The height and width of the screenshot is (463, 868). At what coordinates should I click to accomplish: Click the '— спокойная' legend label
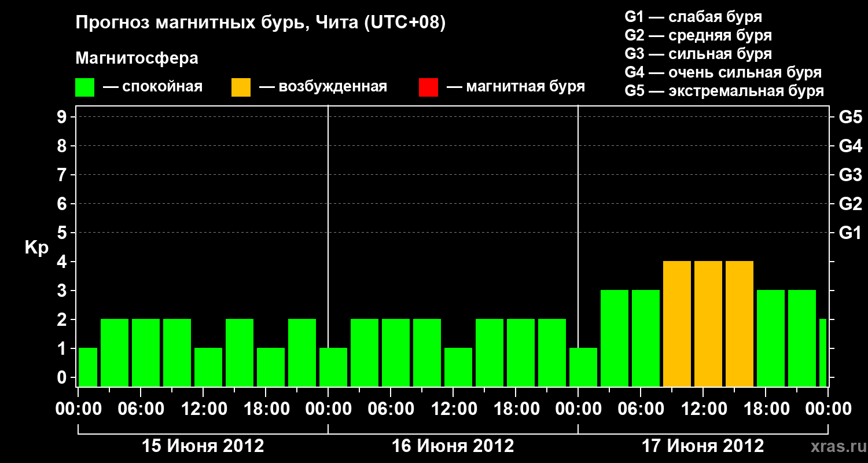pos(153,87)
